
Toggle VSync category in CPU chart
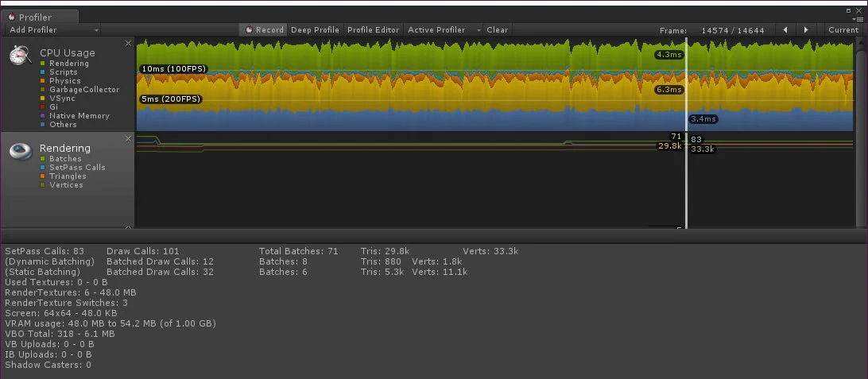coord(43,99)
